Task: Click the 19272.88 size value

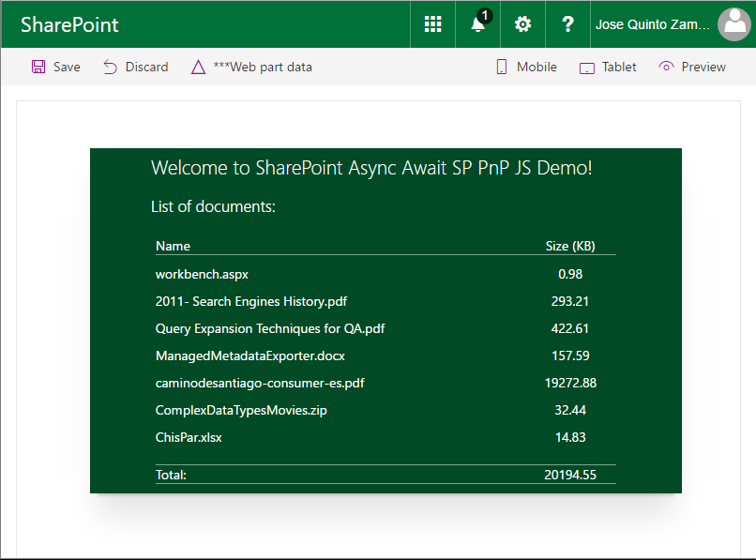Action: coord(570,383)
